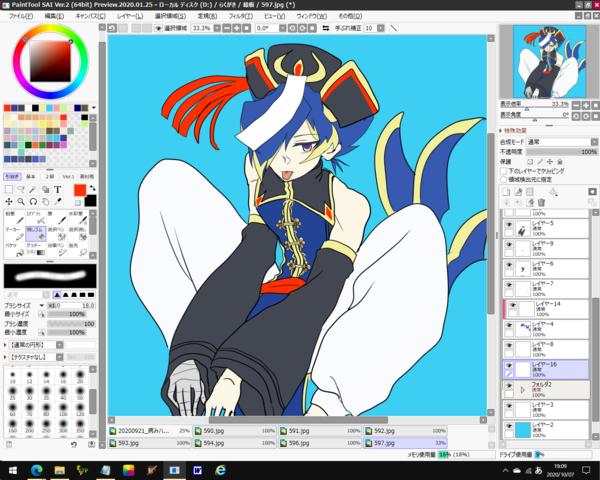Choose the marker tool

pyautogui.click(x=15, y=233)
